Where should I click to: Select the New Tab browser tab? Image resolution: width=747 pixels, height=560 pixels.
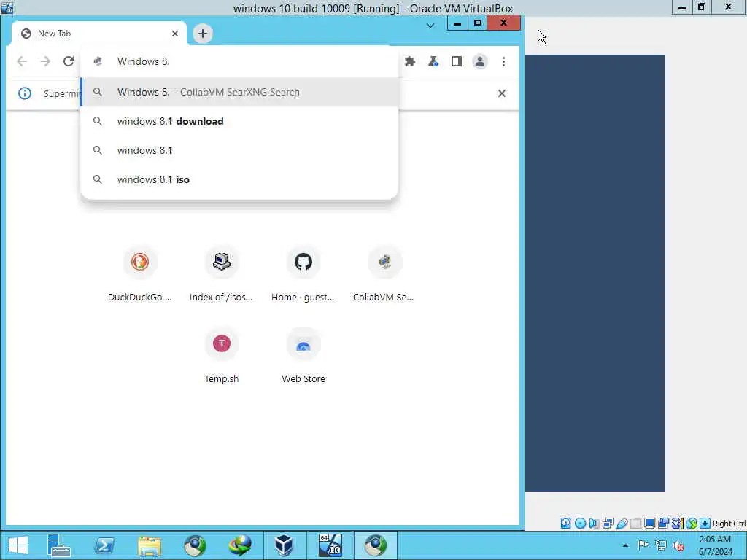click(99, 34)
